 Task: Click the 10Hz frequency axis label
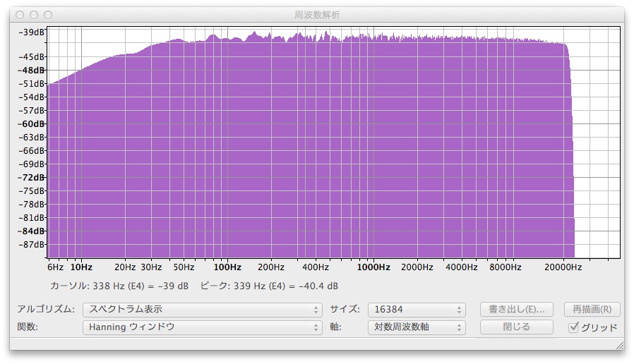click(81, 267)
